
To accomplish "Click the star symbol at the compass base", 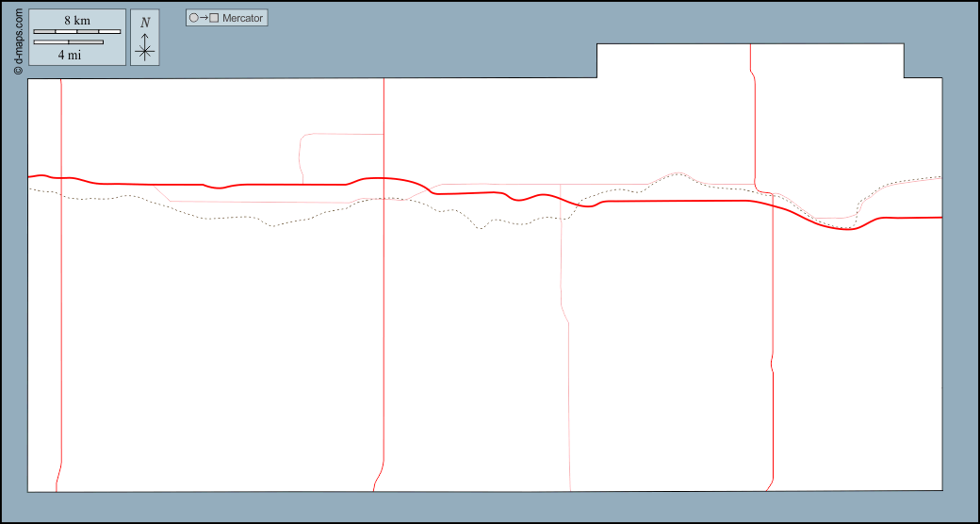I will pyautogui.click(x=144, y=52).
